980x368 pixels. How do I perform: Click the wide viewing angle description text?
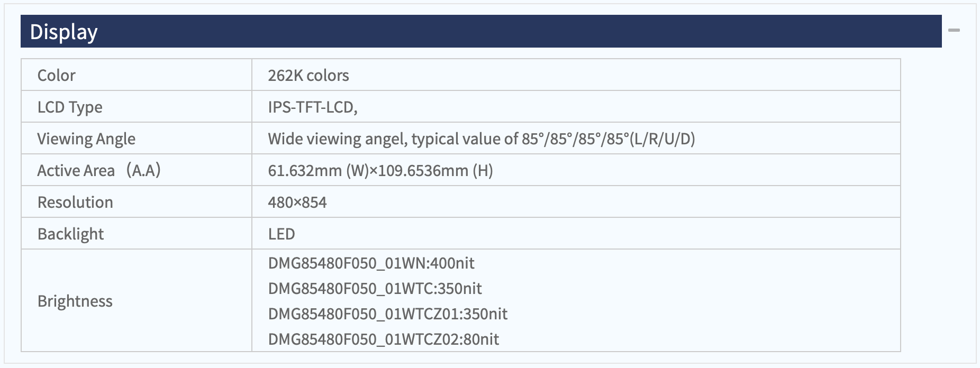(482, 139)
